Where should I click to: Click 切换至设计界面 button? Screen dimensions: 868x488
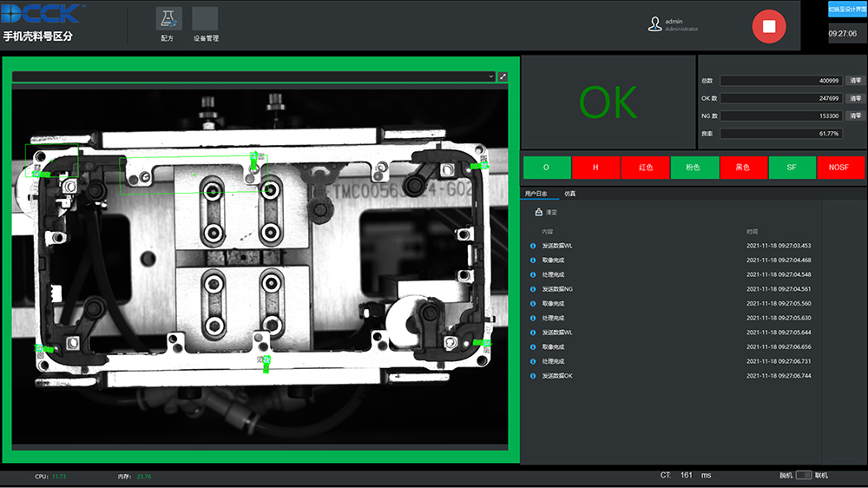(847, 9)
